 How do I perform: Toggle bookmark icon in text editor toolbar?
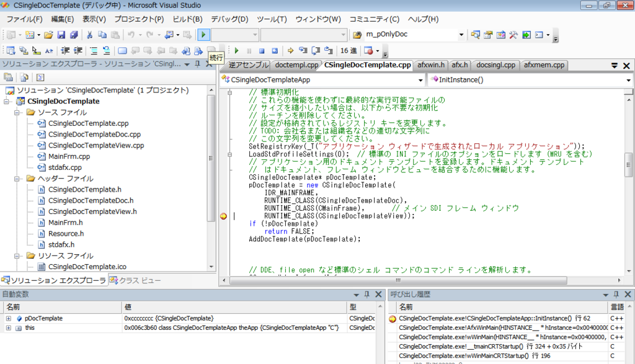[122, 51]
